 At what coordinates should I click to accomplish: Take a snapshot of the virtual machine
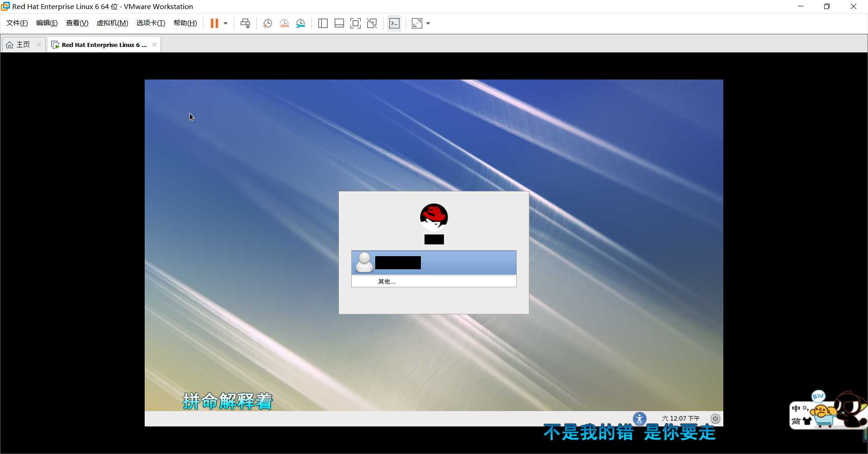tap(268, 23)
